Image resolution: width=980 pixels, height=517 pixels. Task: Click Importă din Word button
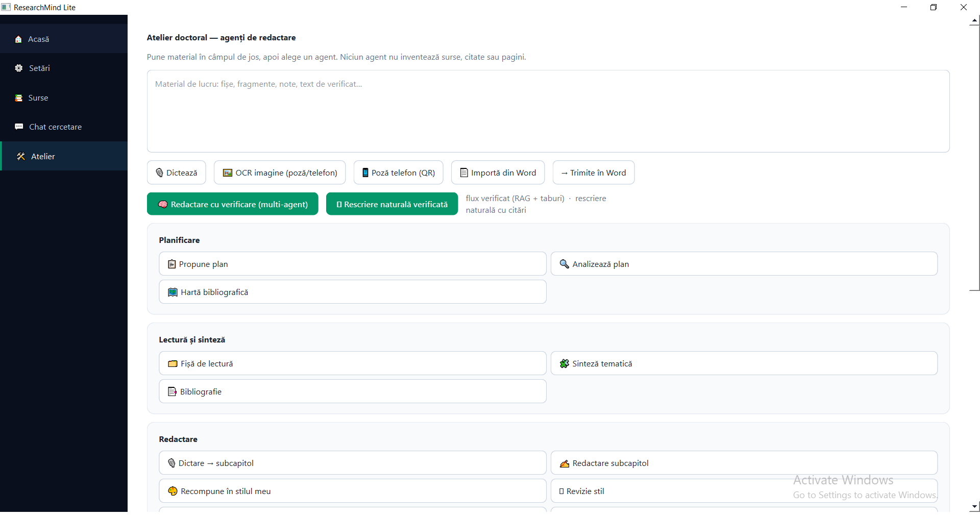click(x=498, y=173)
